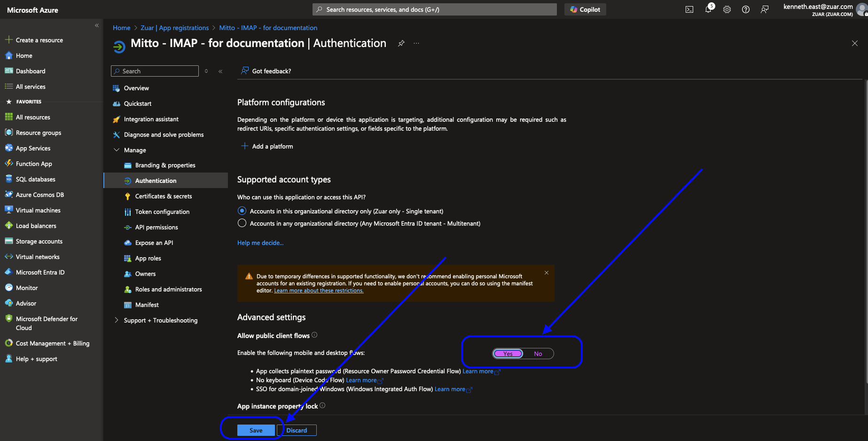Focus the app menu Search box
Viewport: 868px width, 441px height.
[155, 71]
